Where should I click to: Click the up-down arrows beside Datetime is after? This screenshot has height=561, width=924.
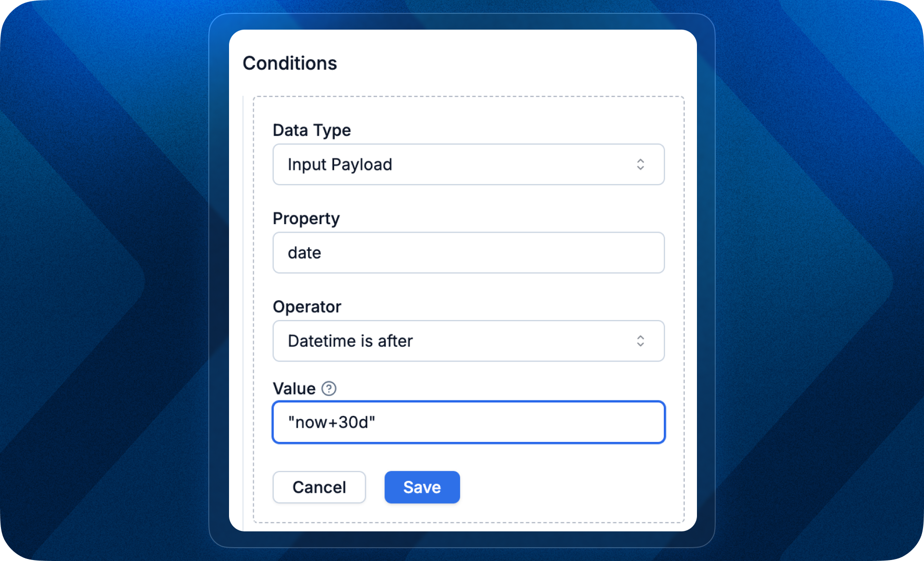click(640, 341)
